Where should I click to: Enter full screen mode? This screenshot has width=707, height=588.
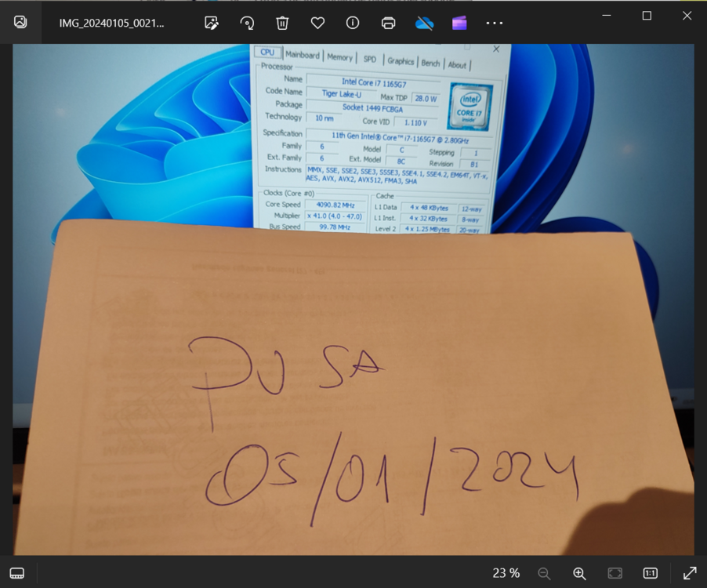[690, 573]
